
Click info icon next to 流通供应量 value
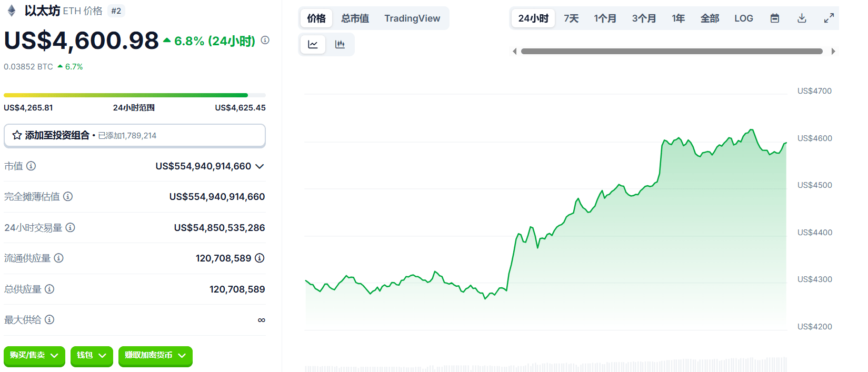[x=260, y=258]
